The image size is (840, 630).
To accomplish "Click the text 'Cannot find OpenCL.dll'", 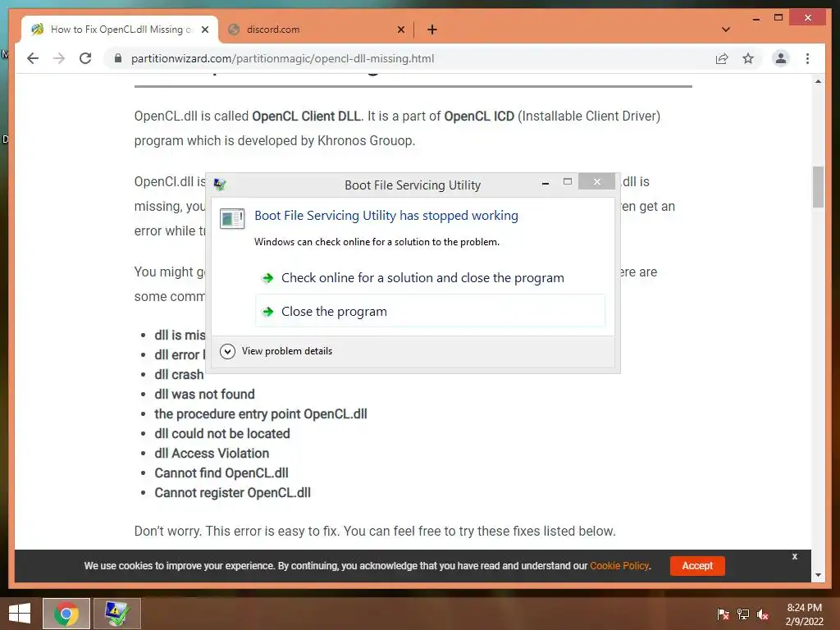I will point(221,473).
